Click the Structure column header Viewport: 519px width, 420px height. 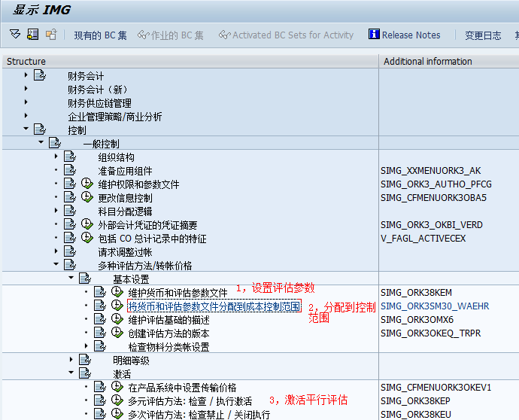(x=190, y=61)
